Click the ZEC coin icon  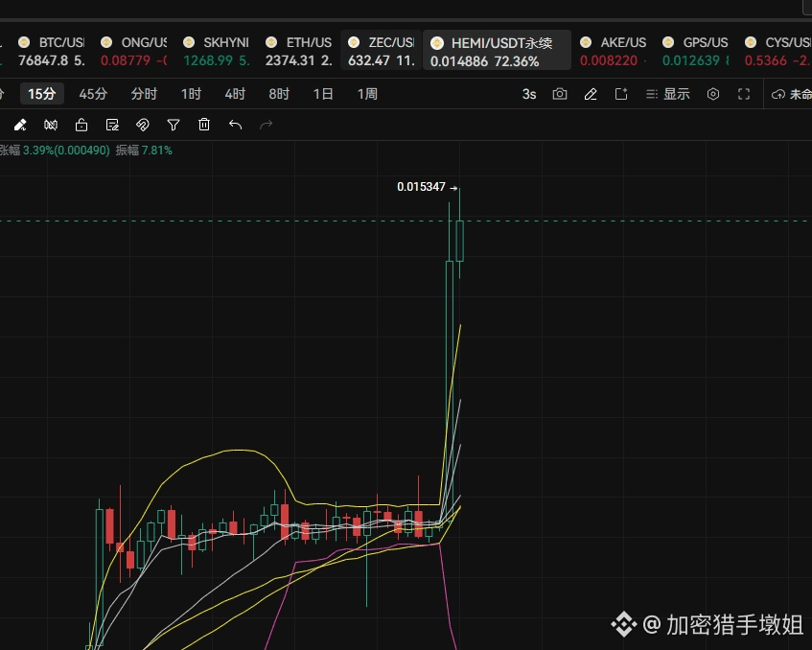click(x=354, y=42)
